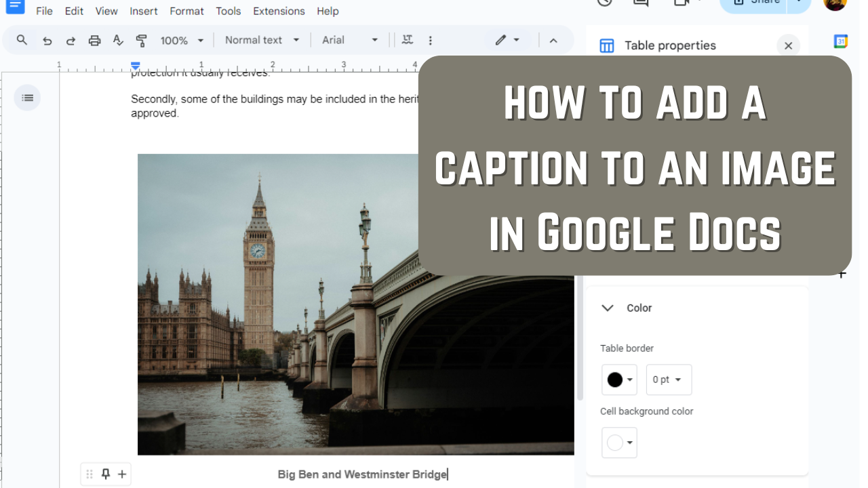
Task: Click the Big Ben image in the document
Action: coord(285,305)
